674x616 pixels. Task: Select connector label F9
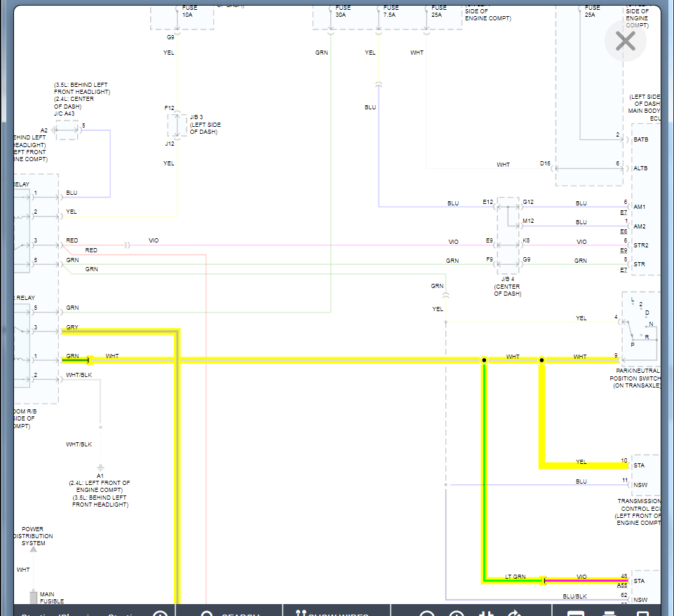(489, 259)
